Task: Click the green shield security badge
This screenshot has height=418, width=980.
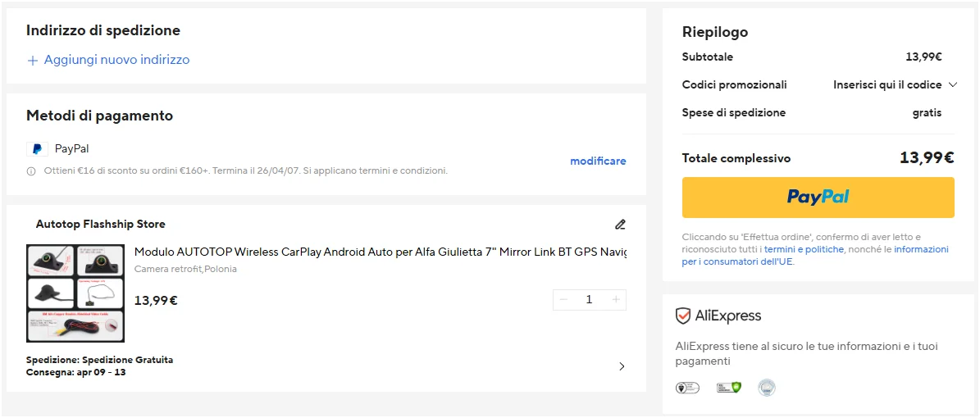Action: pos(729,388)
